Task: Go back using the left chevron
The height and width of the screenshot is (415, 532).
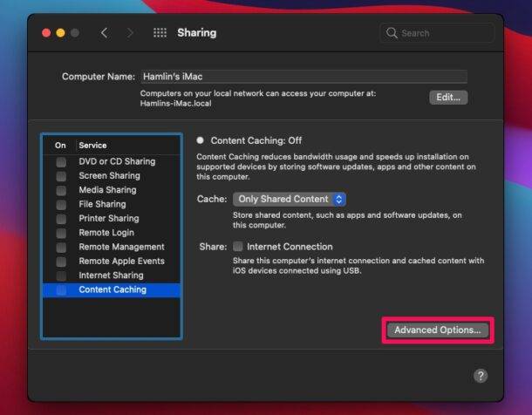Action: click(x=105, y=33)
